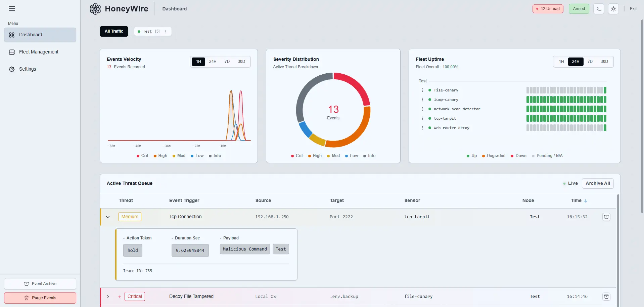Select Fleet Uptime 30D range

pos(604,62)
